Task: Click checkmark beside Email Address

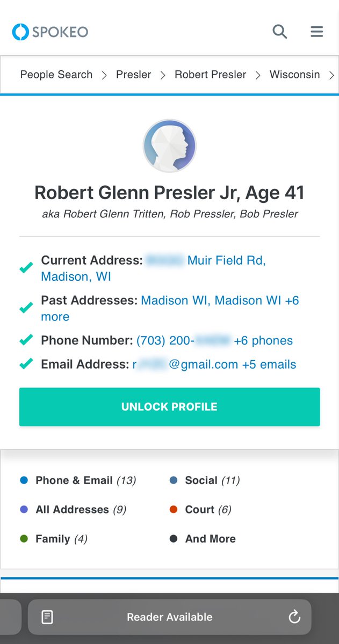Action: [x=26, y=364]
